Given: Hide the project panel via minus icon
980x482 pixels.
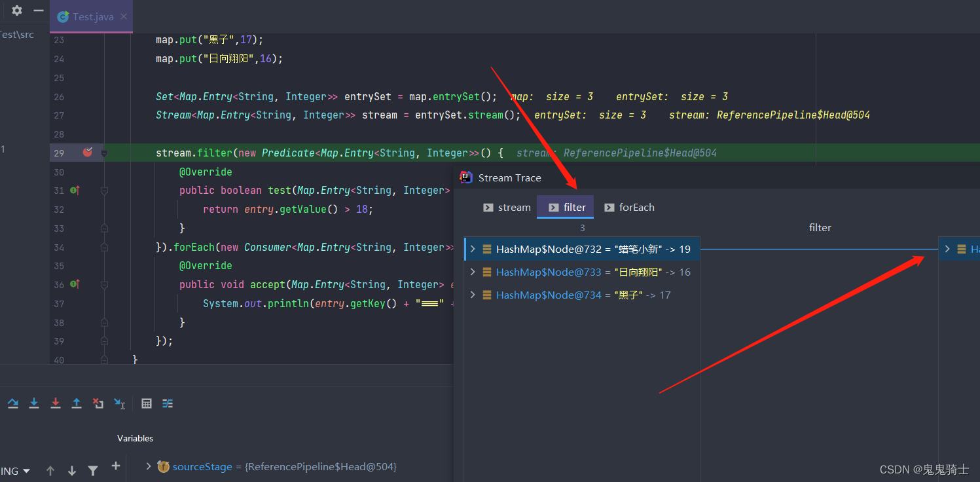Looking at the screenshot, I should (39, 10).
